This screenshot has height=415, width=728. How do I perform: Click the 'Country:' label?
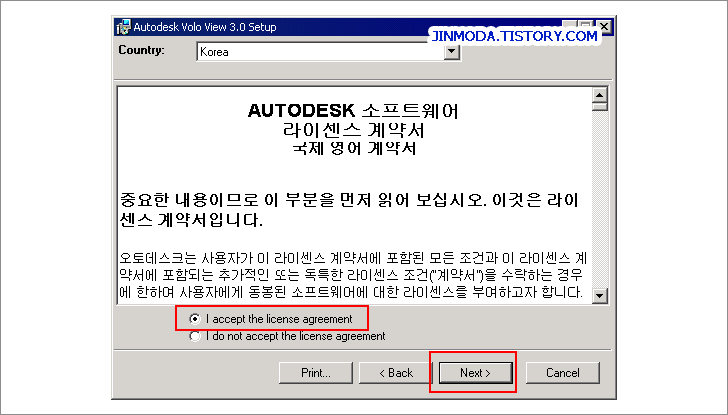point(141,50)
